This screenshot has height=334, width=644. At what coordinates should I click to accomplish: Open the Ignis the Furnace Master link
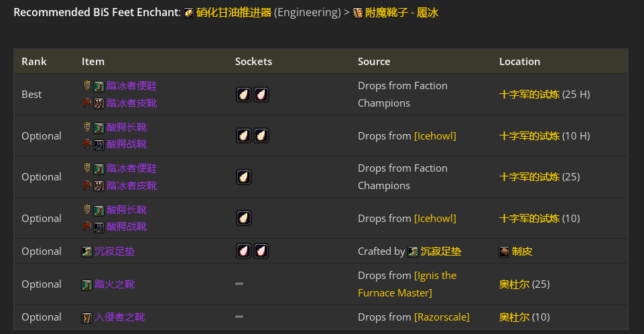pyautogui.click(x=407, y=284)
